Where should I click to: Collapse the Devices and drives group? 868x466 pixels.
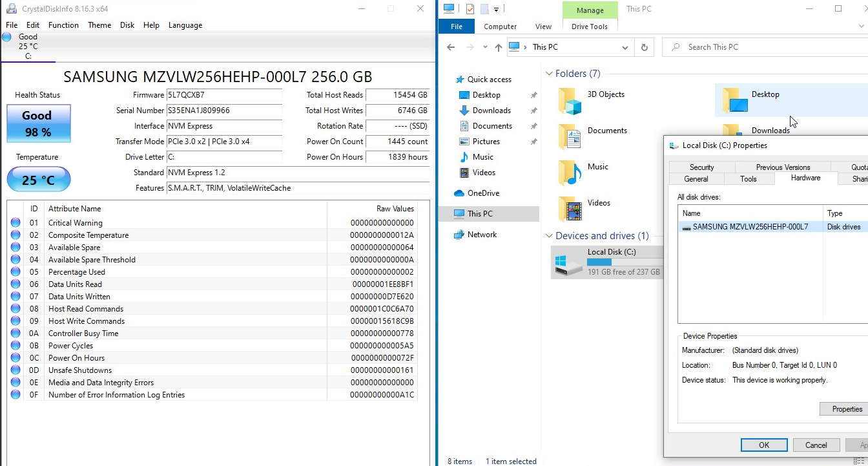tap(549, 236)
